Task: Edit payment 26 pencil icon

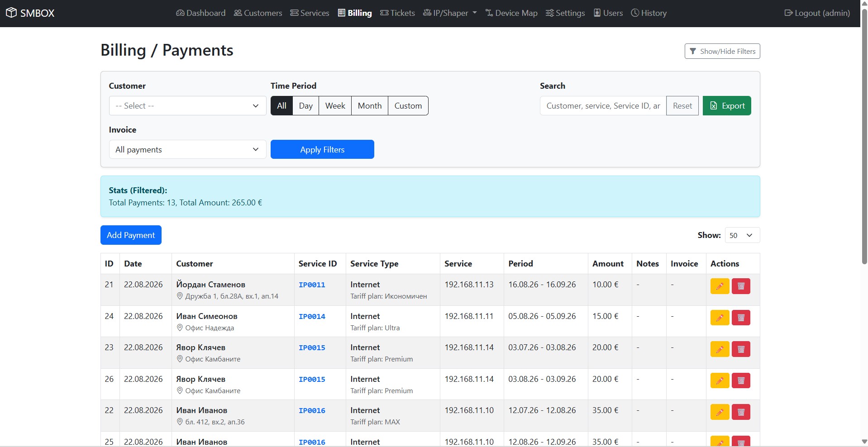Action: (720, 380)
